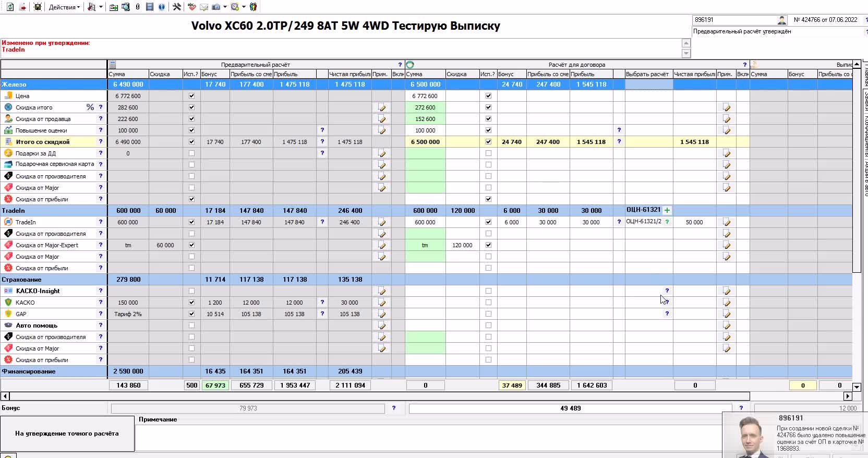
Task: Click На утверждение точного расчёта button
Action: [67, 433]
